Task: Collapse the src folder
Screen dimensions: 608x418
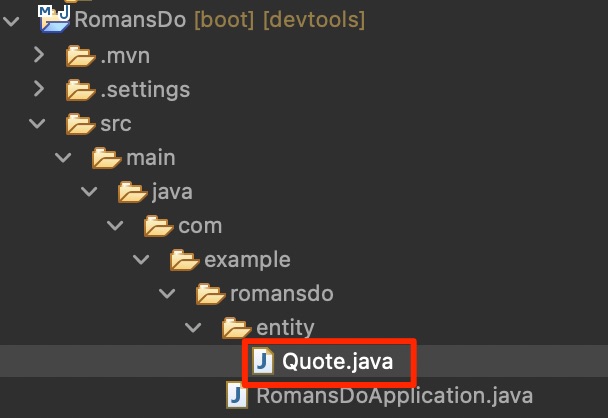Action: [38, 124]
